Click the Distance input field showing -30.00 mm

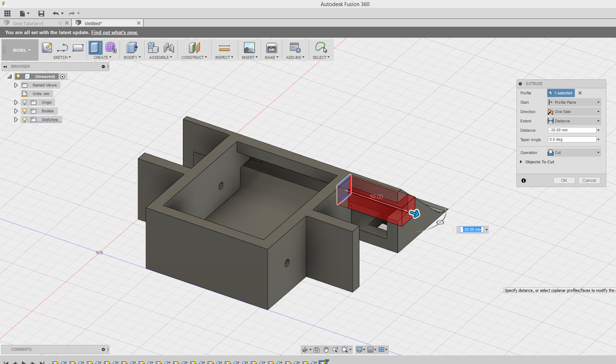571,130
